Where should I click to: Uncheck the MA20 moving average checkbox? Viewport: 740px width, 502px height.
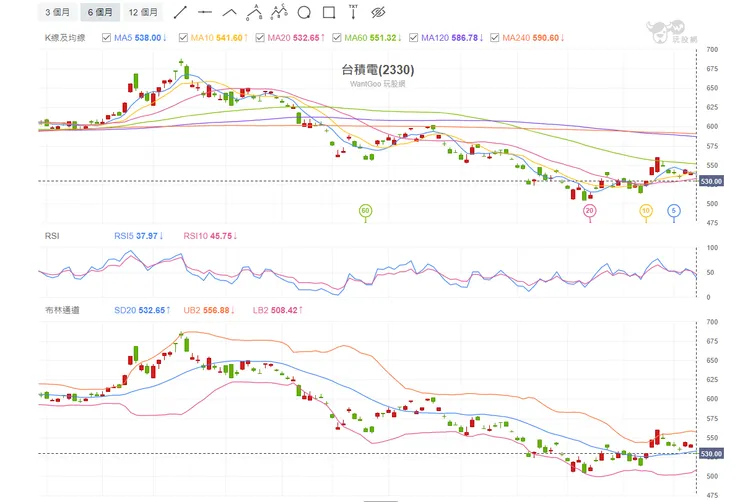point(260,38)
